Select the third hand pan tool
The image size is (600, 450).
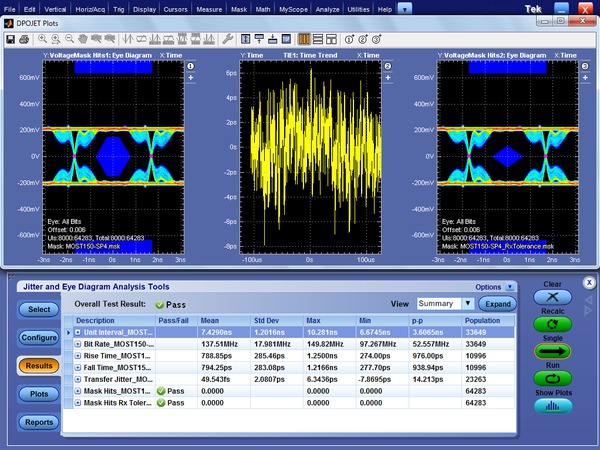[x=110, y=39]
